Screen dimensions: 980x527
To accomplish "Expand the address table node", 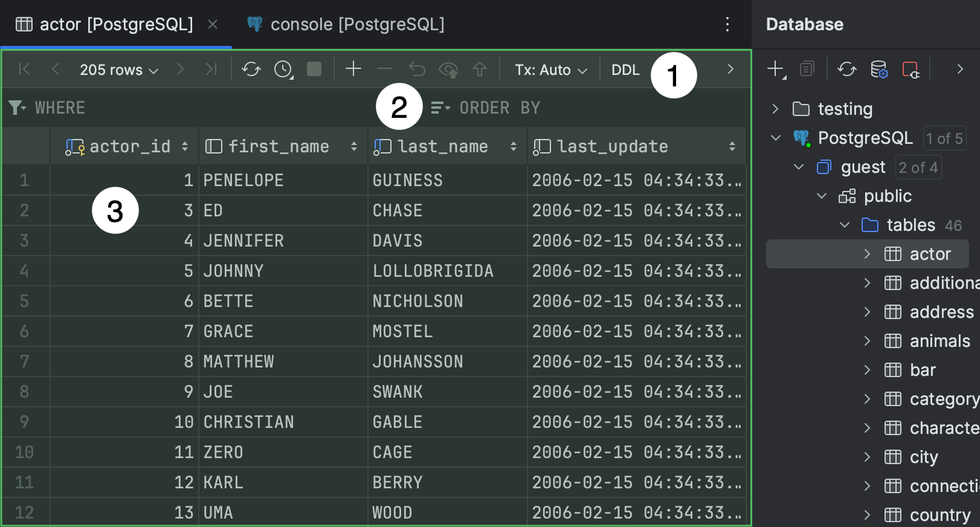I will pyautogui.click(x=868, y=312).
